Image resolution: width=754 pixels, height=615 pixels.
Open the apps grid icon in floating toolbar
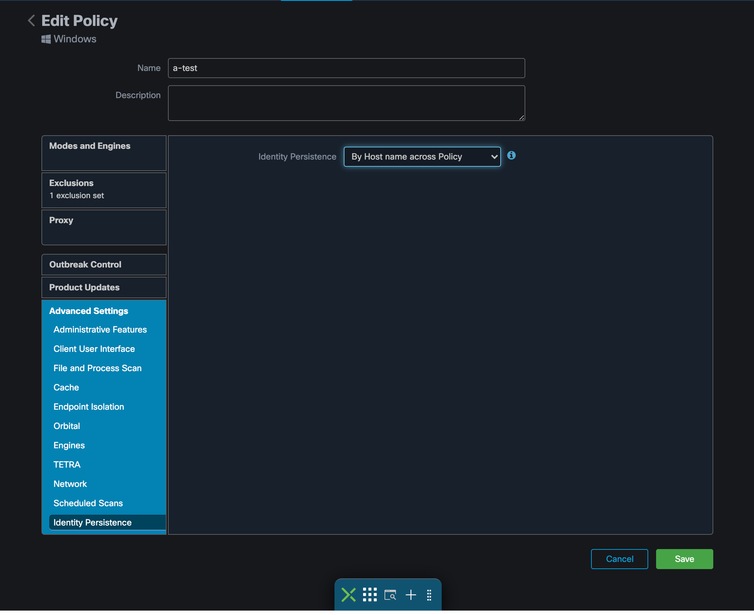[370, 595]
